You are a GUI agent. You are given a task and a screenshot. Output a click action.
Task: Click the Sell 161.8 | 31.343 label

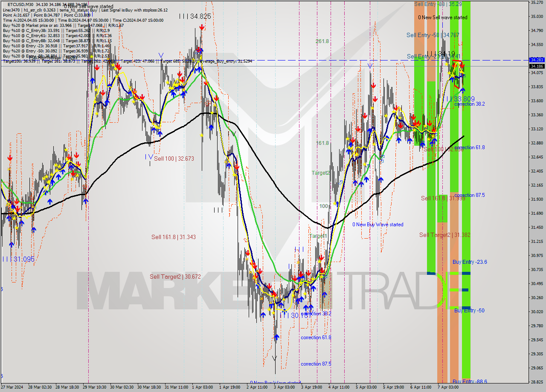(x=173, y=237)
